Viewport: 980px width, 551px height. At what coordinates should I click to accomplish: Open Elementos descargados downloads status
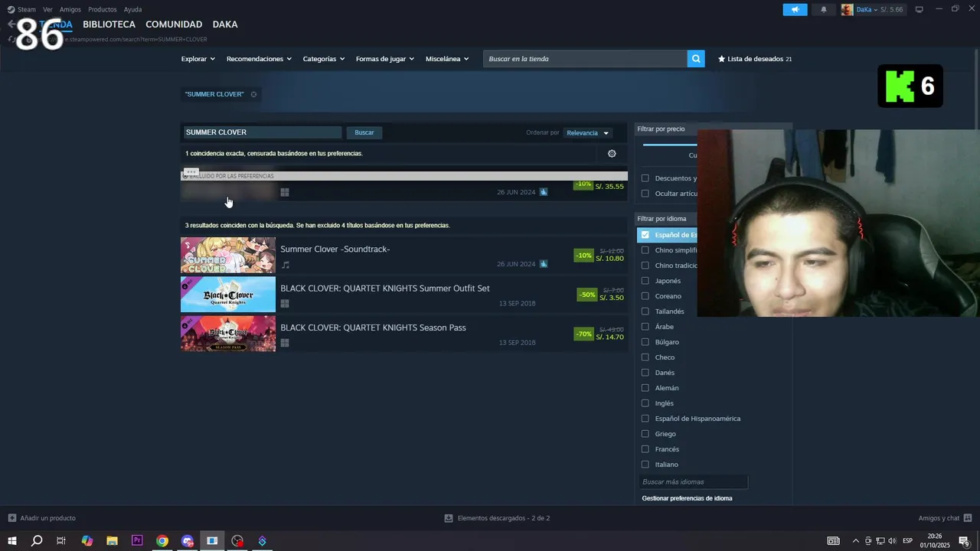click(504, 518)
